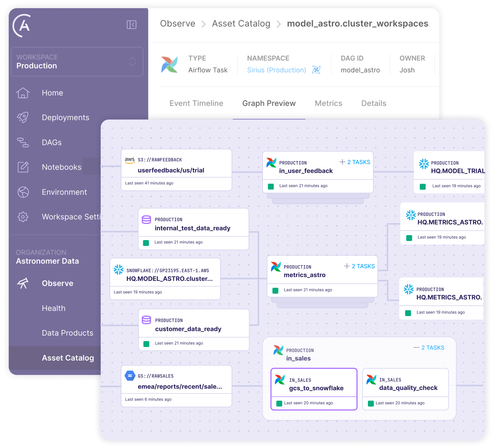Open the Sirius (Production) namespace link
The width and height of the screenshot is (493, 448).
[x=276, y=70]
